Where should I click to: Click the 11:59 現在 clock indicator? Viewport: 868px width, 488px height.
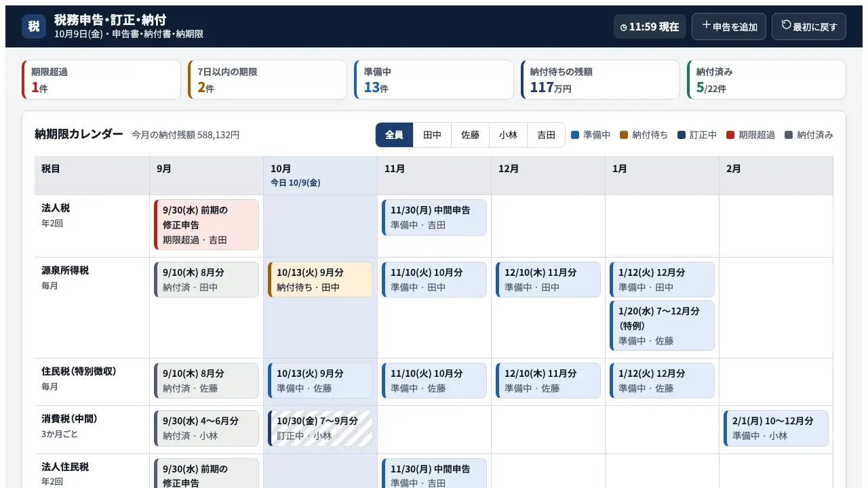point(650,26)
